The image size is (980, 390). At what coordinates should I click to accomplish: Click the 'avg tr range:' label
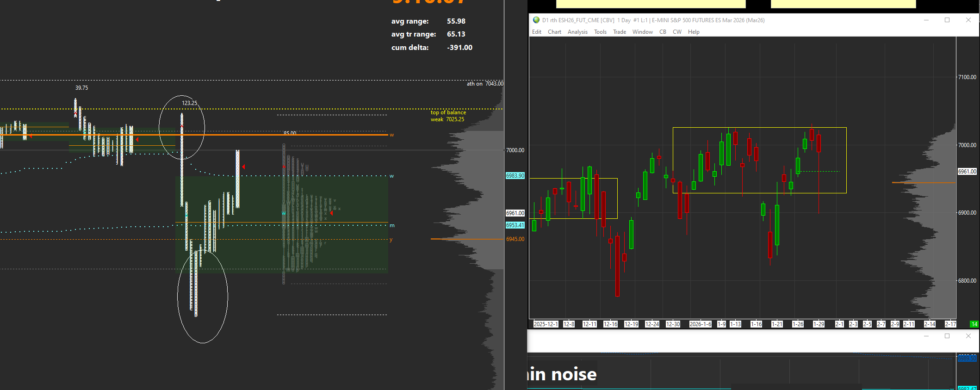pyautogui.click(x=414, y=34)
